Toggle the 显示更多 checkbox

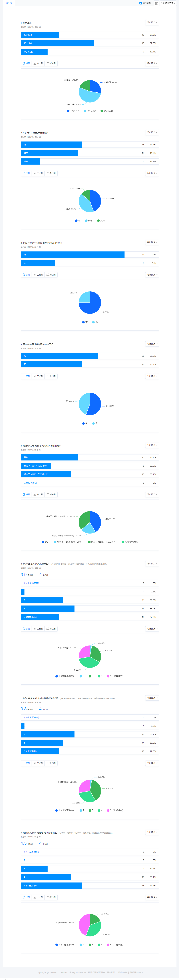coord(141,3)
